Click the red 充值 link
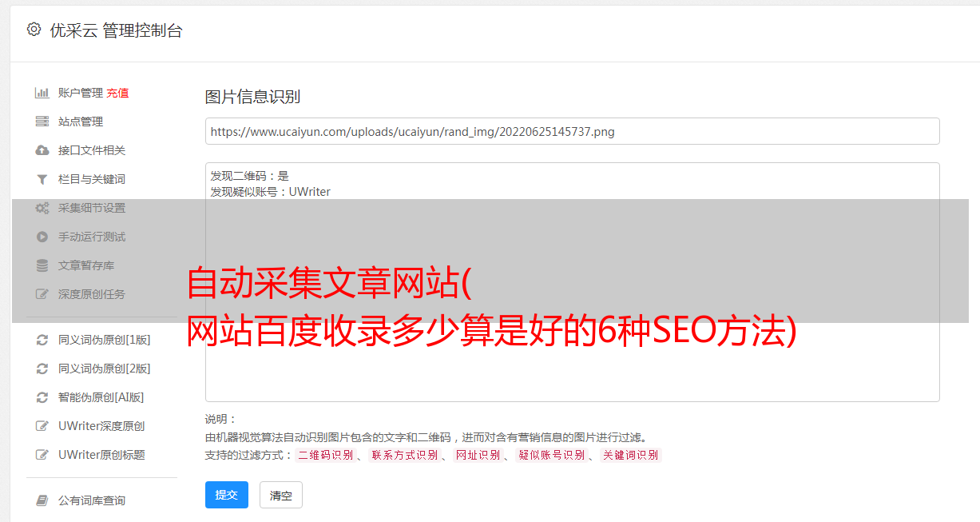The height and width of the screenshot is (522, 980). click(117, 93)
